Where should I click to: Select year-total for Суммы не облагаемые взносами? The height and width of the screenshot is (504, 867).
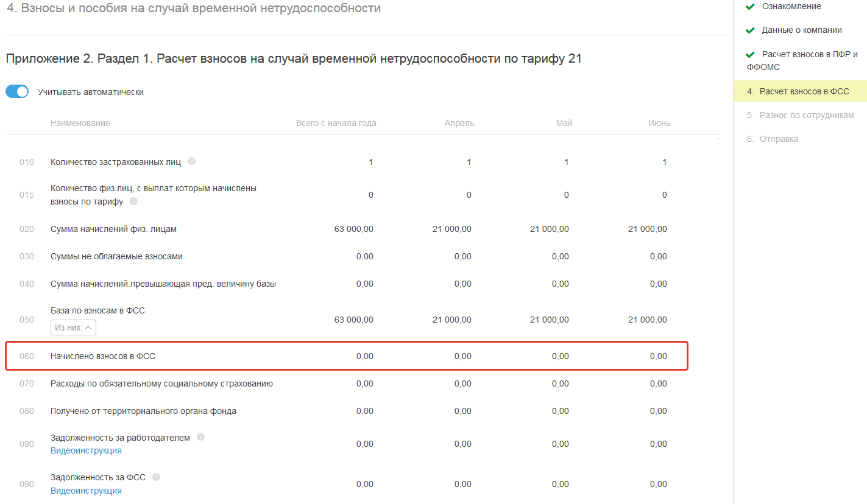[x=365, y=256]
